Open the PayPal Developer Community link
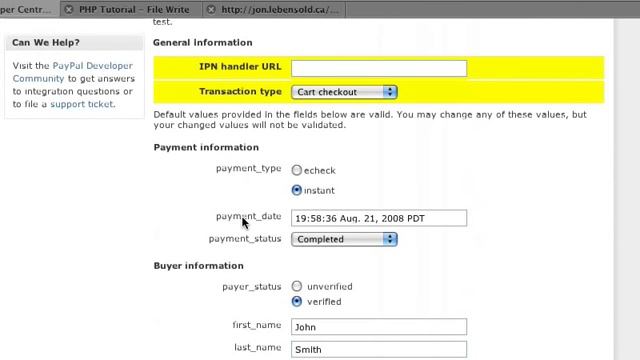 coord(73,72)
